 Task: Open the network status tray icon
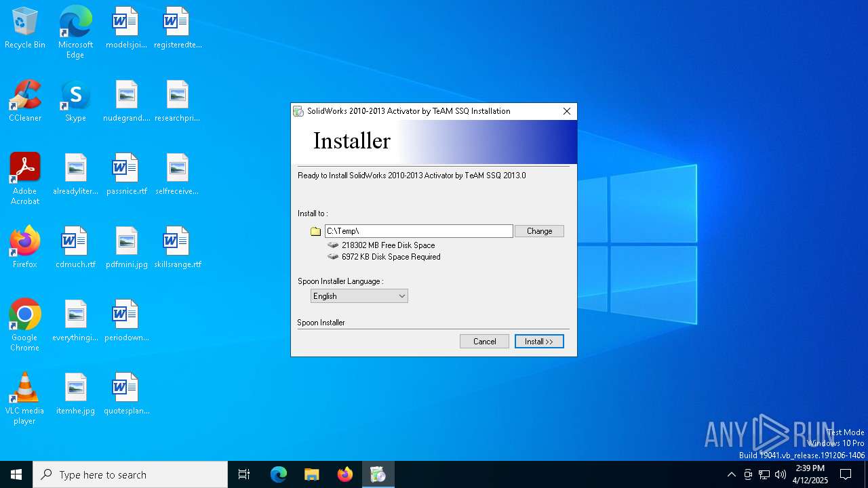click(764, 474)
